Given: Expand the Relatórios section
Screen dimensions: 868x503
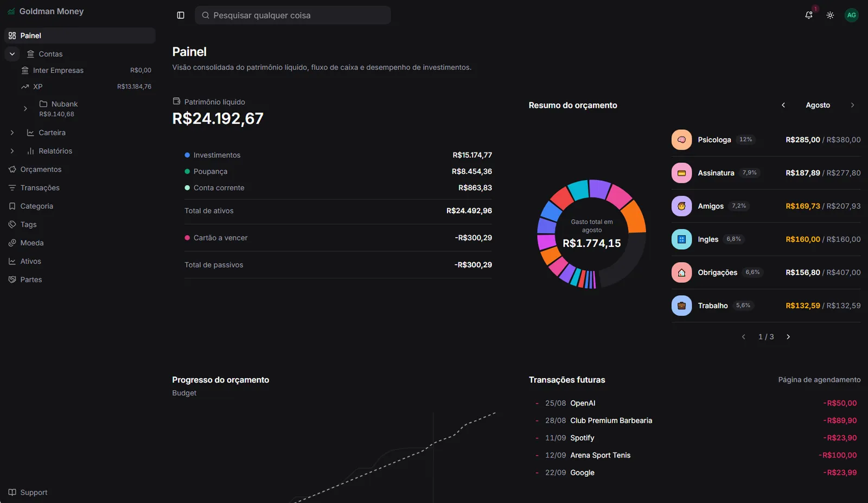Looking at the screenshot, I should [12, 151].
